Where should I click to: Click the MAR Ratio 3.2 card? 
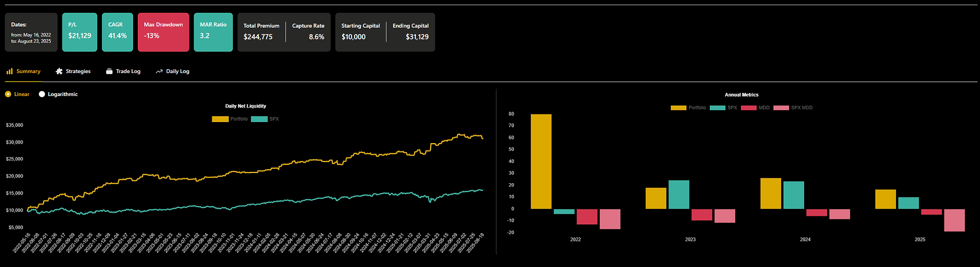[213, 32]
